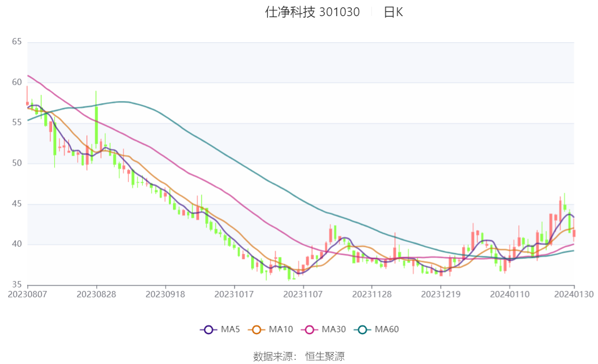598x364 pixels.
Task: Click the data source text 恒生聚源
Action: [x=325, y=356]
